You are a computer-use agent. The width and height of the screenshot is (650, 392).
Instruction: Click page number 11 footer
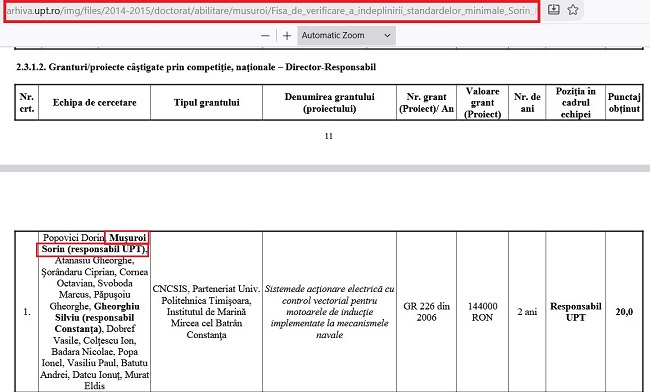click(x=329, y=136)
